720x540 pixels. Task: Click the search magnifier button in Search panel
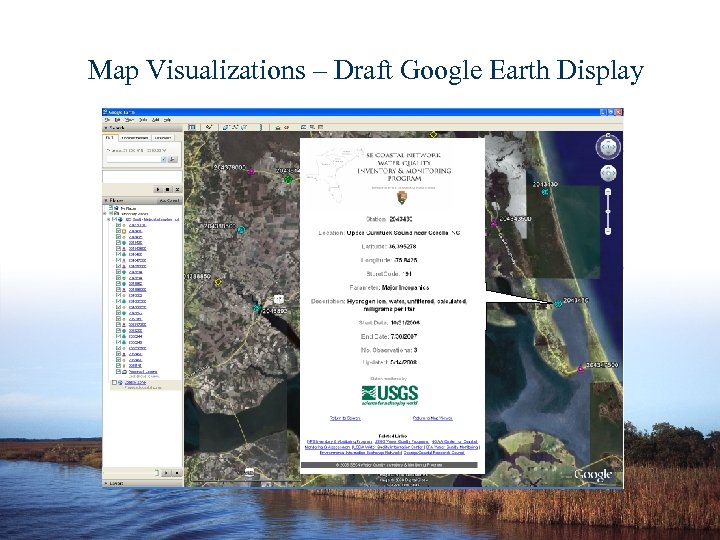click(175, 159)
